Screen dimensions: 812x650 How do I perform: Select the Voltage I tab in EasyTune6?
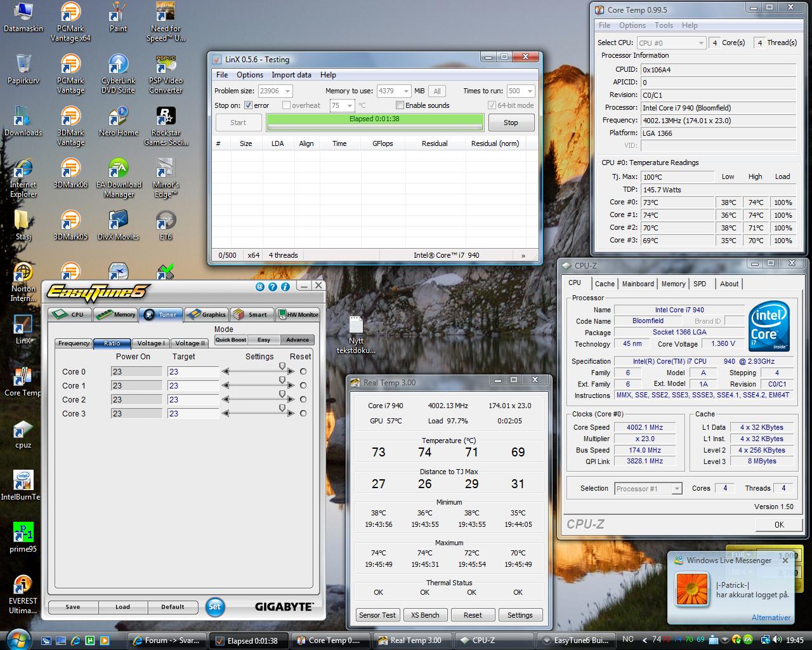[x=151, y=343]
